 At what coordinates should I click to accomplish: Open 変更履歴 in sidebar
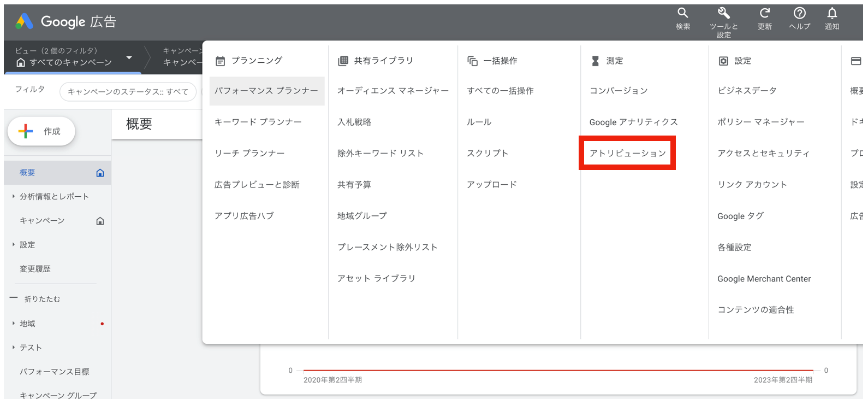pos(35,269)
